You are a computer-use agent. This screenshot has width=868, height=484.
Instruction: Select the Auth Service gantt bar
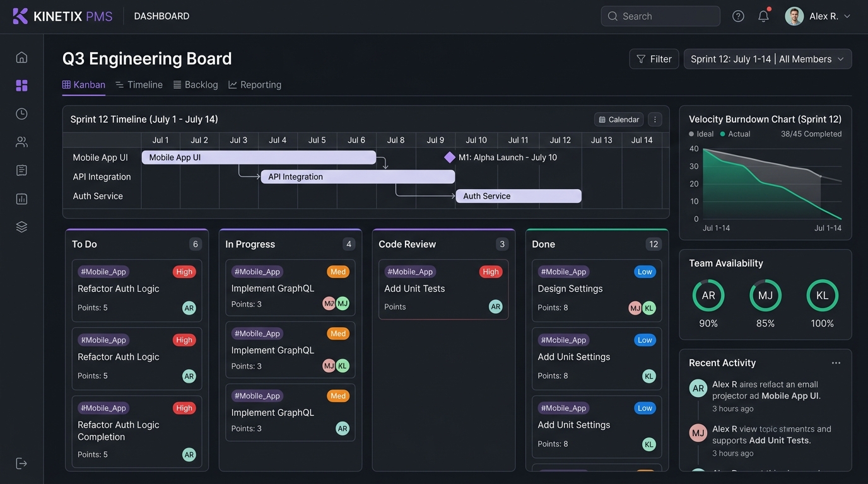519,196
